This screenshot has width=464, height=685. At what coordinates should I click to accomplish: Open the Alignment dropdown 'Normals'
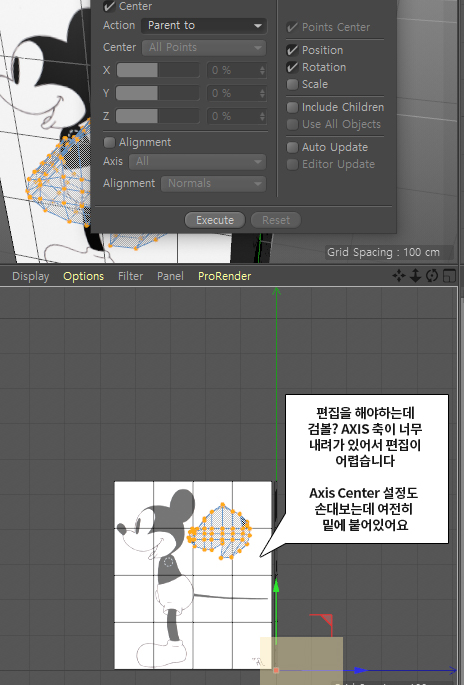(214, 183)
